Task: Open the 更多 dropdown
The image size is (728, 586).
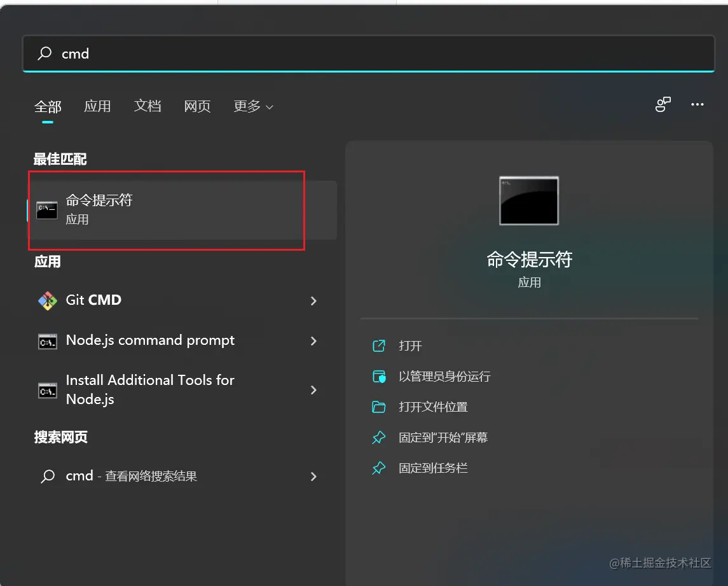Action: coord(253,106)
